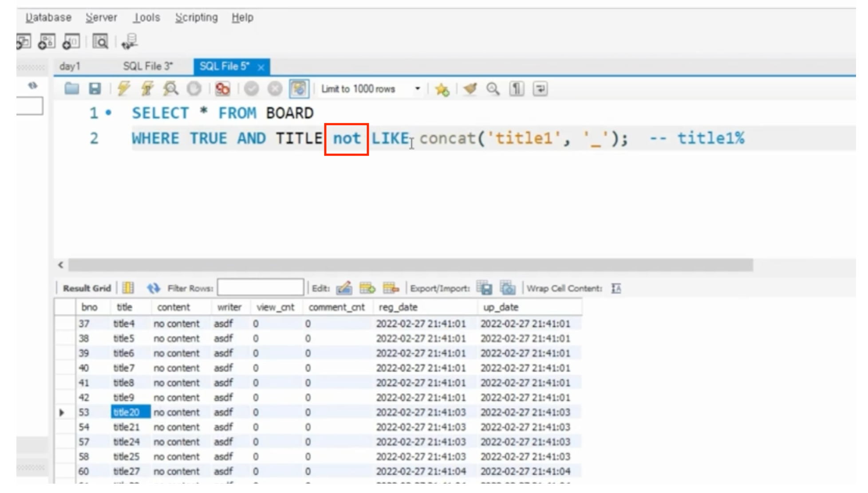Toggle word wrap in the editor
Screen dimensions: 868x493
point(540,89)
